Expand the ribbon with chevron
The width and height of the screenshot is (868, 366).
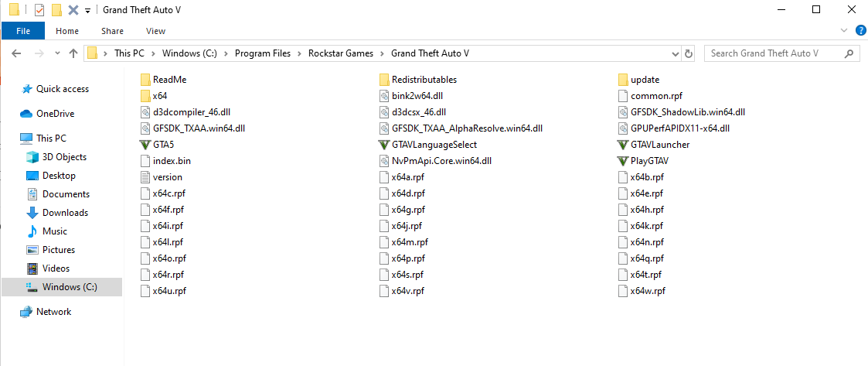tap(844, 30)
